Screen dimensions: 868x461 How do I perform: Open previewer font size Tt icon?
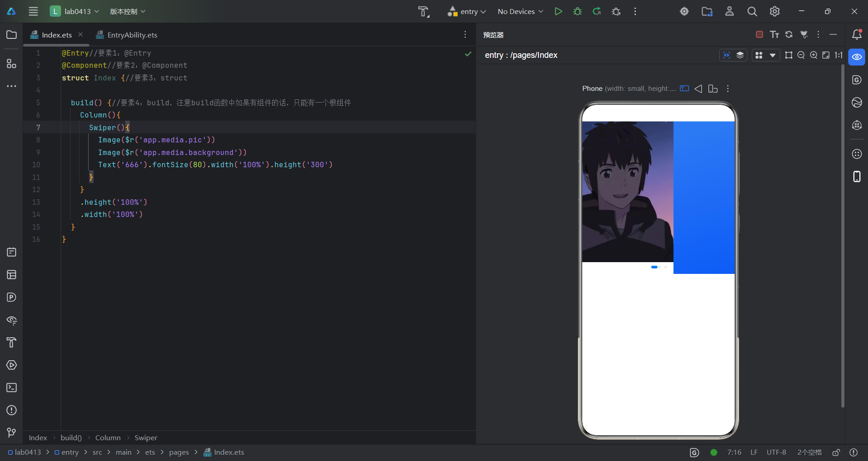774,34
